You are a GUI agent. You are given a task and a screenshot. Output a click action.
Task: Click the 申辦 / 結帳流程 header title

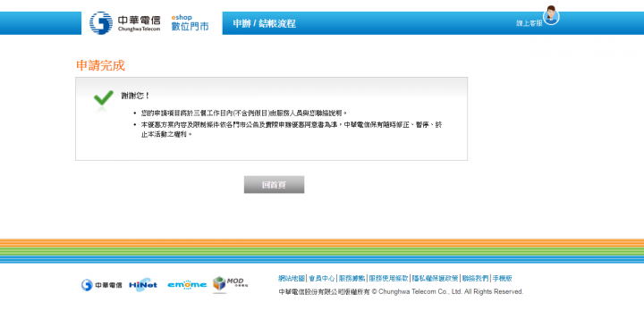(x=264, y=23)
